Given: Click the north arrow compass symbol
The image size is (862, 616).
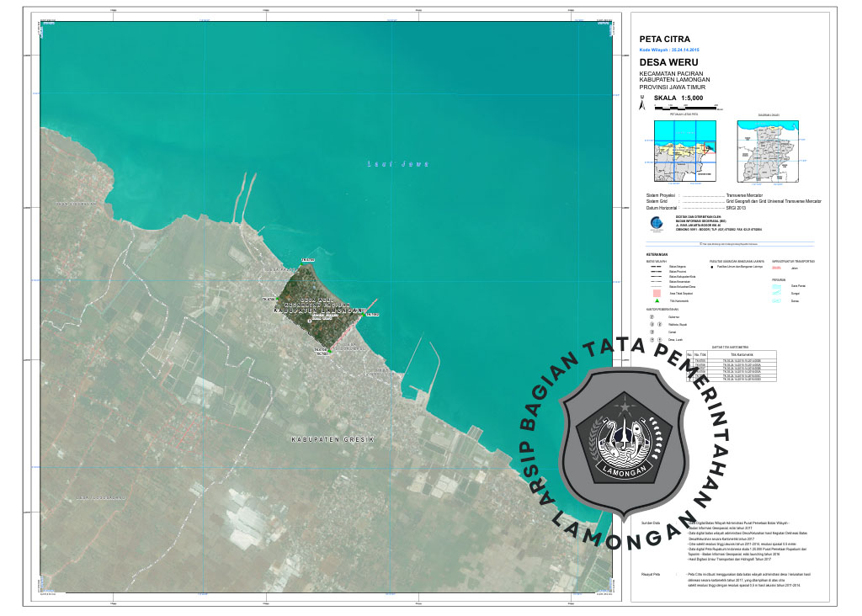Looking at the screenshot, I should tap(642, 105).
